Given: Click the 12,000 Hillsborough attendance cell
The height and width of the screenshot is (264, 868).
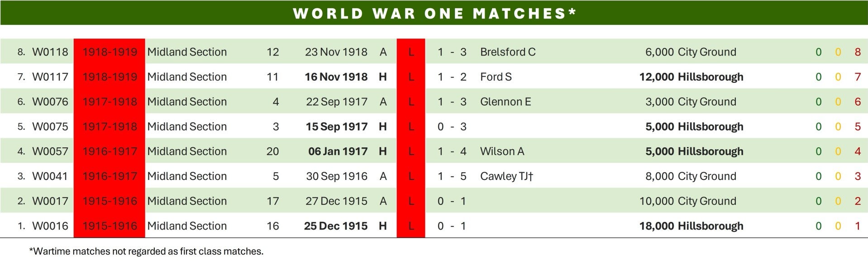Looking at the screenshot, I should 691,77.
